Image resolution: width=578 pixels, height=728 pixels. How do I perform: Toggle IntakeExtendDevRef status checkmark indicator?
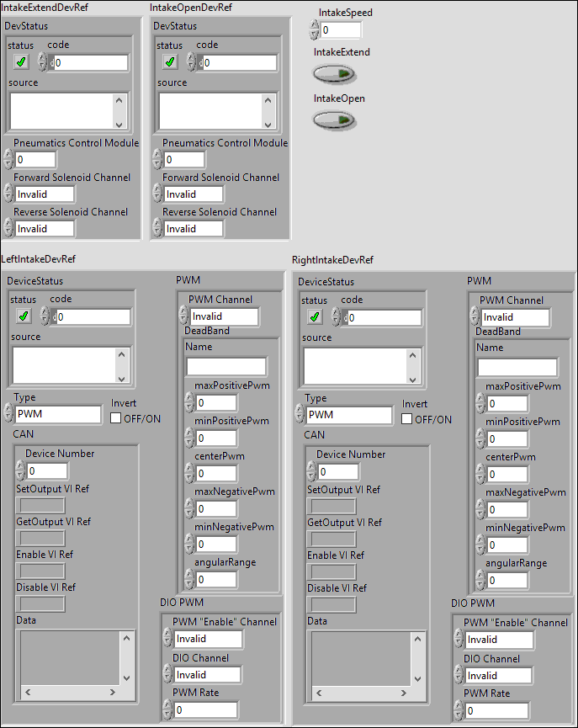(x=21, y=61)
